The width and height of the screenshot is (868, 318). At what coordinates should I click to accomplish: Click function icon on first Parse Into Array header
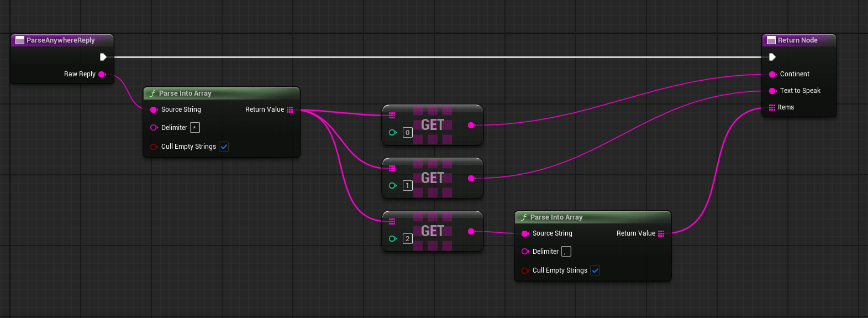152,93
